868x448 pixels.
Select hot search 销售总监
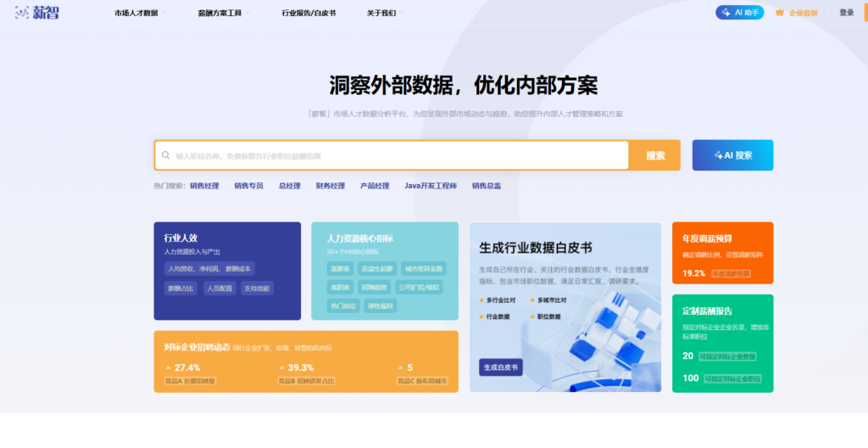(487, 186)
